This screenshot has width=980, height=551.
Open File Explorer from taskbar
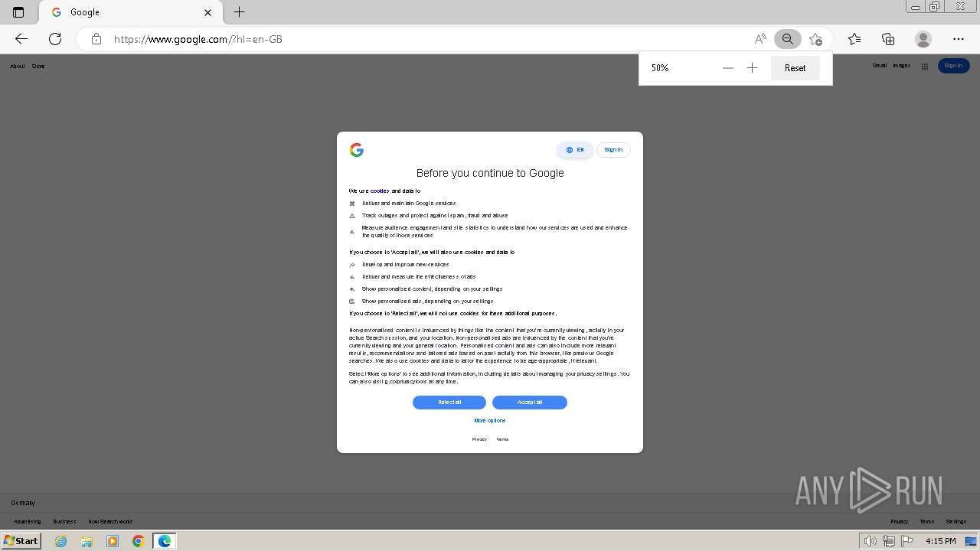click(87, 541)
